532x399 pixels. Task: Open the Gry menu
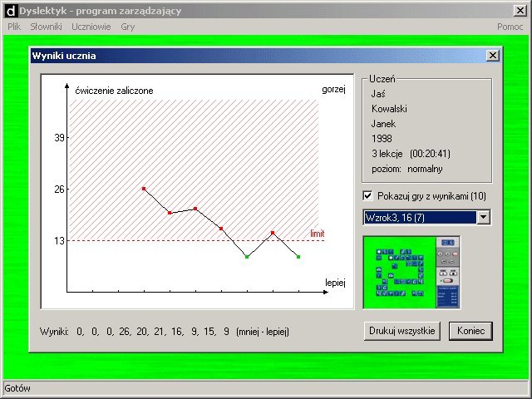pos(127,27)
